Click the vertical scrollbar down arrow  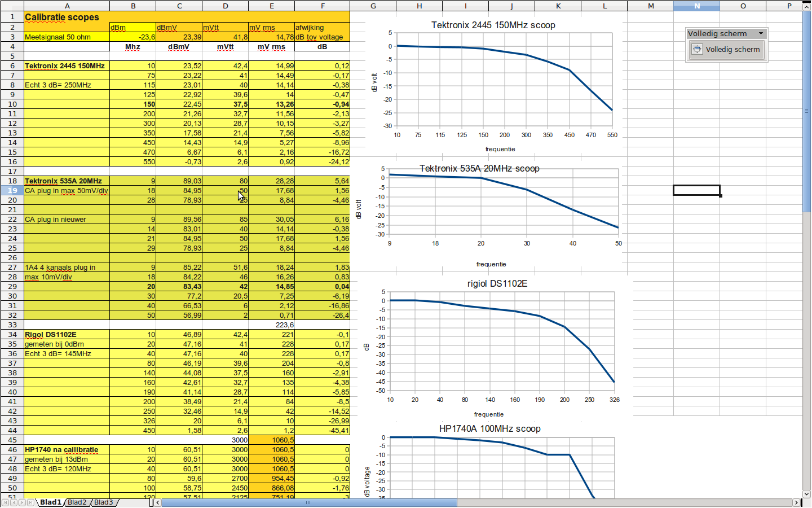(x=807, y=493)
